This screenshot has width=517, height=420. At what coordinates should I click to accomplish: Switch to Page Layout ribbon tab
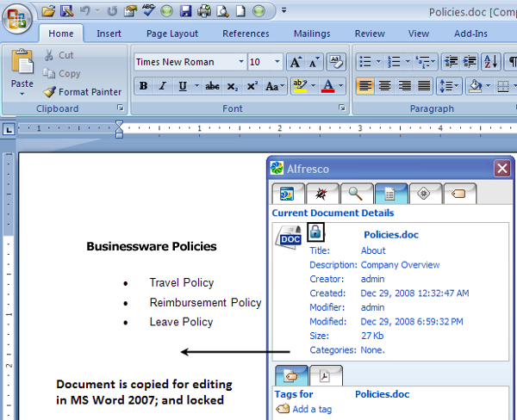coord(172,34)
